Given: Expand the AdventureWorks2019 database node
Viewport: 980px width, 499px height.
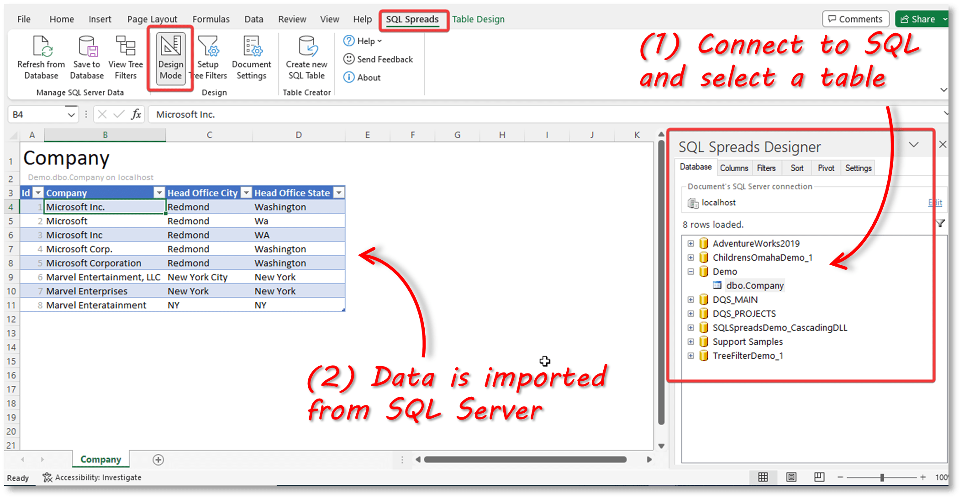Looking at the screenshot, I should [691, 243].
